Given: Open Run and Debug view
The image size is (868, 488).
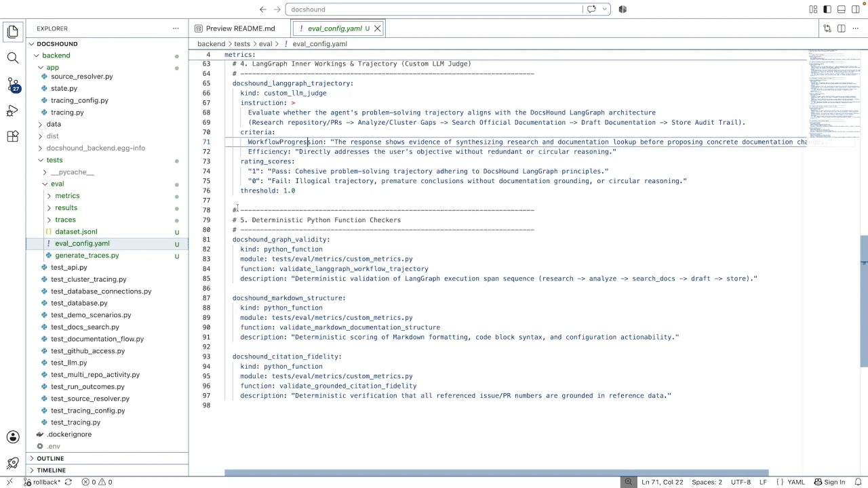Looking at the screenshot, I should [x=13, y=110].
